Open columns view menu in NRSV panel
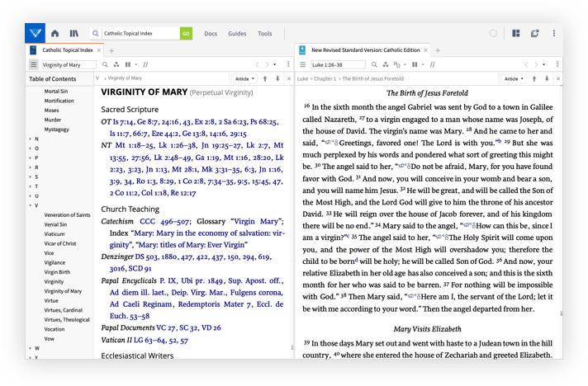The width and height of the screenshot is (588, 386). click(x=417, y=64)
